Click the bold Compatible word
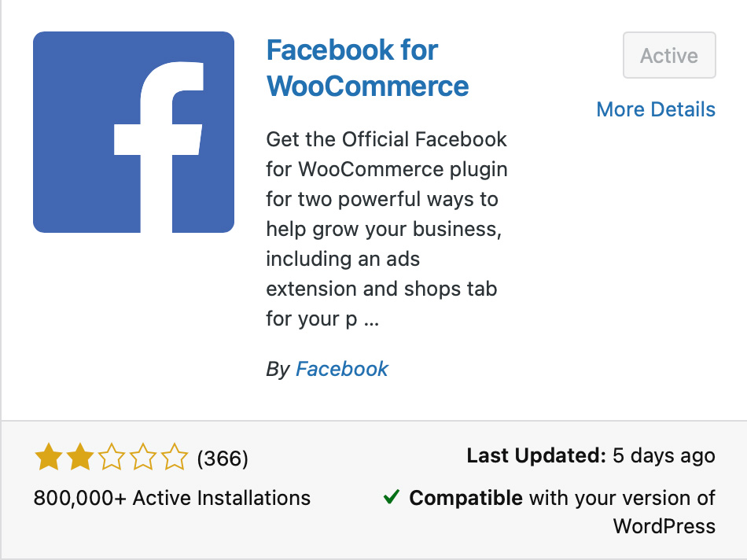Viewport: 747px width, 560px height. [x=466, y=498]
